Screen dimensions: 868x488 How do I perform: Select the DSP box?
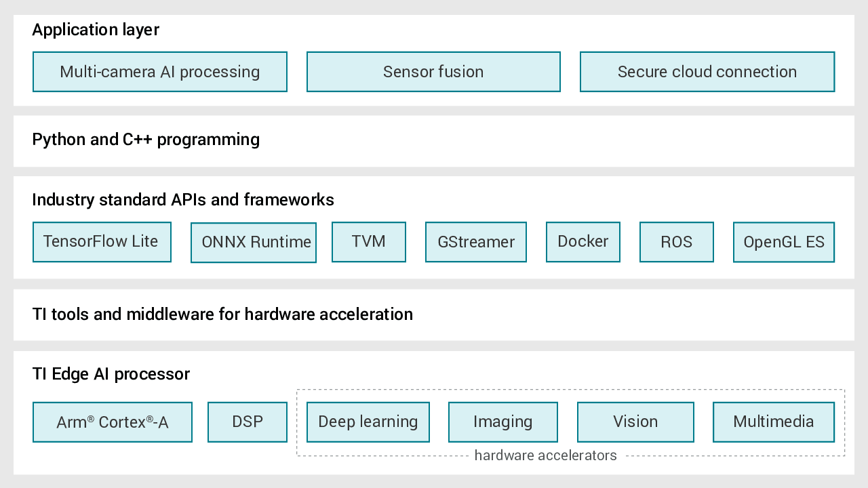[248, 422]
